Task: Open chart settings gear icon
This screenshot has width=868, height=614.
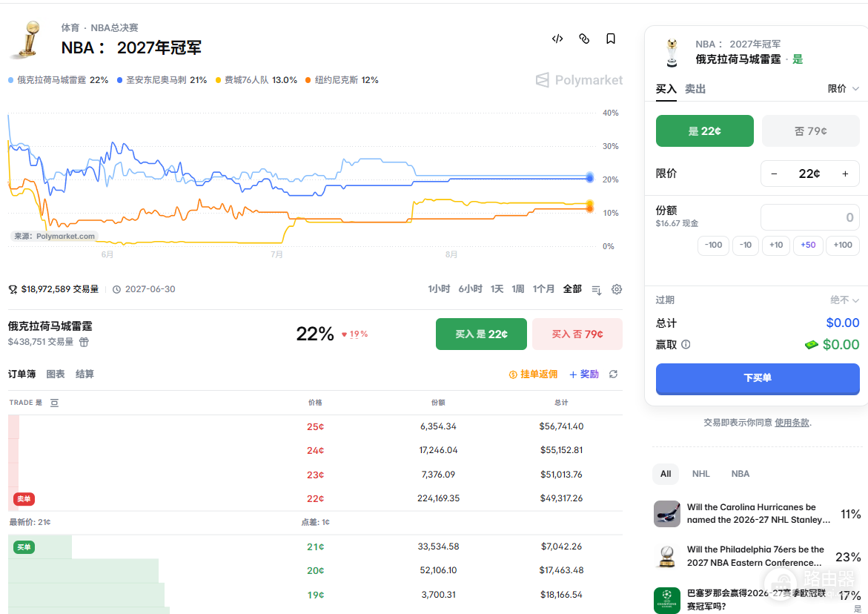Action: pyautogui.click(x=617, y=289)
